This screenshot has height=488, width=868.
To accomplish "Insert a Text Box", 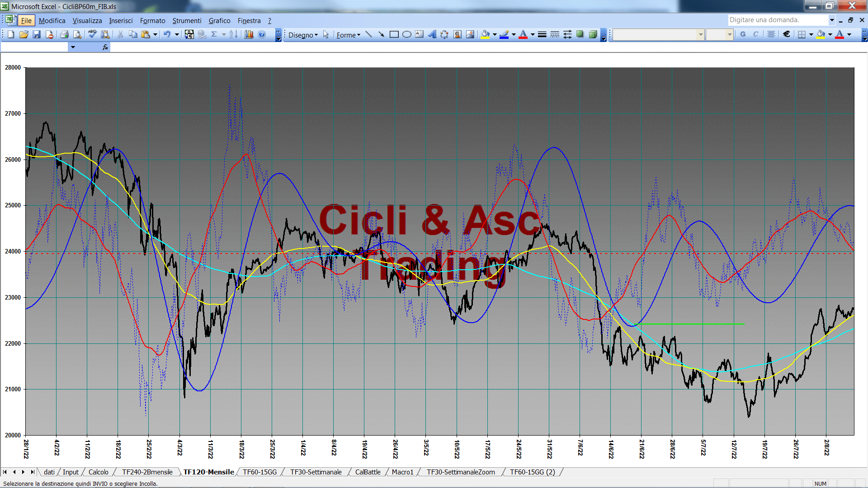I will click(419, 34).
